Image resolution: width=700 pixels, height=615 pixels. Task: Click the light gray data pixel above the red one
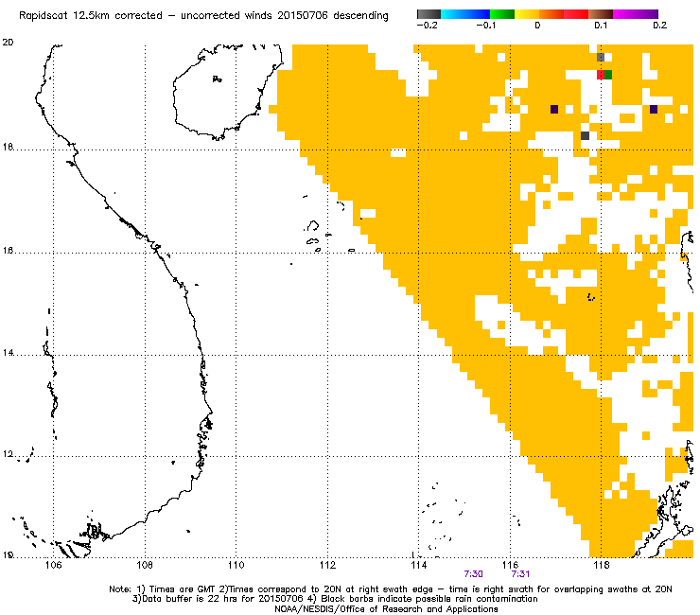[x=601, y=57]
